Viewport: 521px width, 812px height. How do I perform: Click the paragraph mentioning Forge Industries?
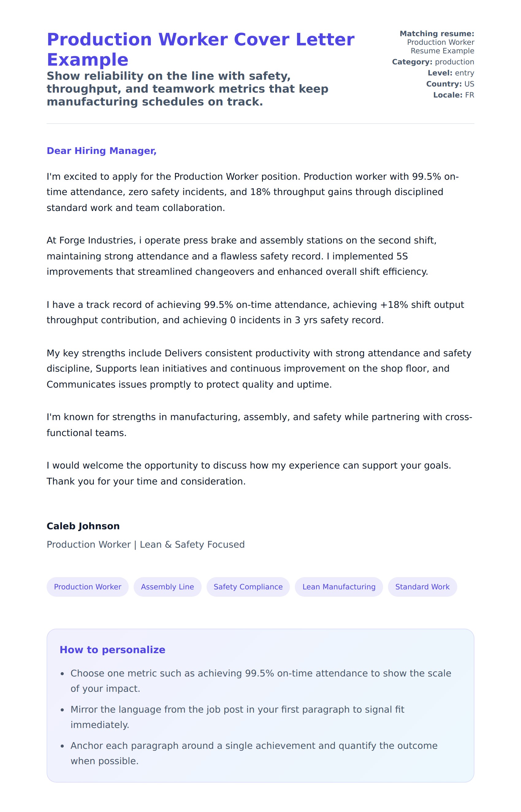pyautogui.click(x=237, y=256)
